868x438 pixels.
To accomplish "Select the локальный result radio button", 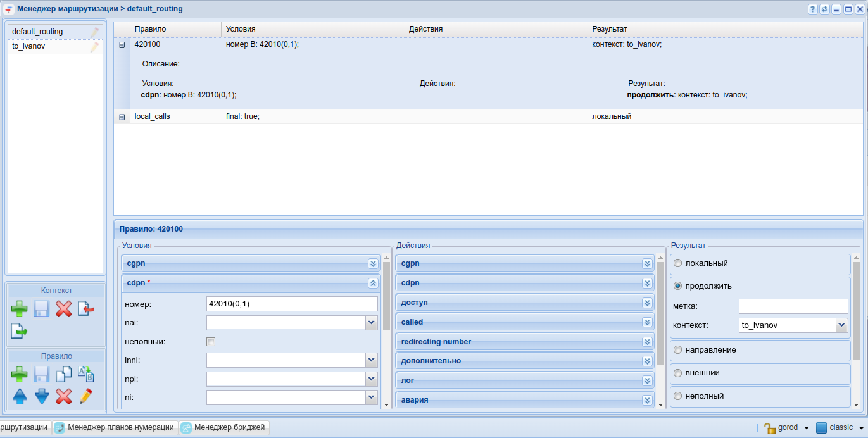I will (x=677, y=263).
